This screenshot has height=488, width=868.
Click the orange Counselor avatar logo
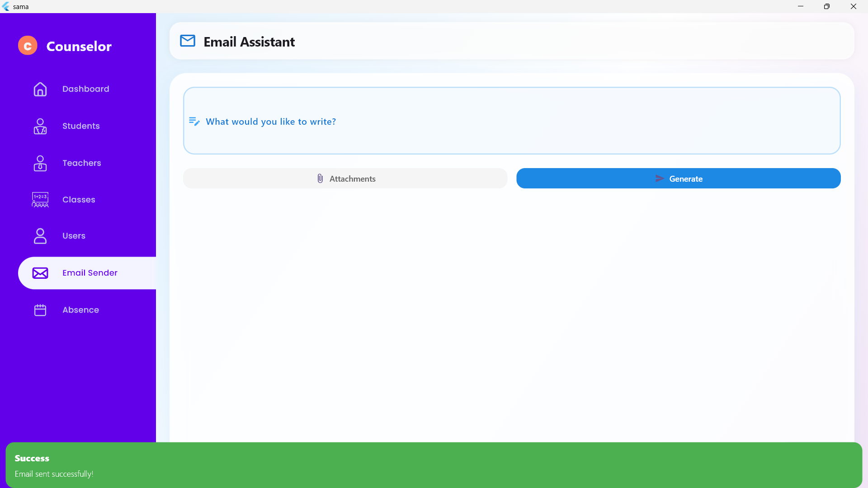click(28, 46)
